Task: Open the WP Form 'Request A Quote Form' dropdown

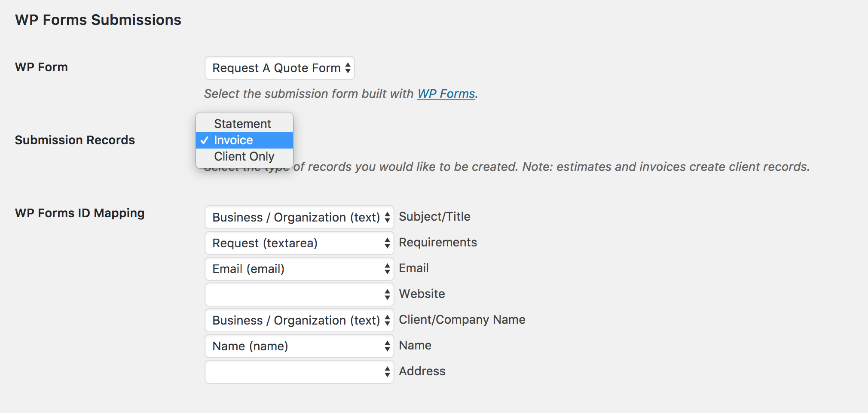Action: pos(279,68)
